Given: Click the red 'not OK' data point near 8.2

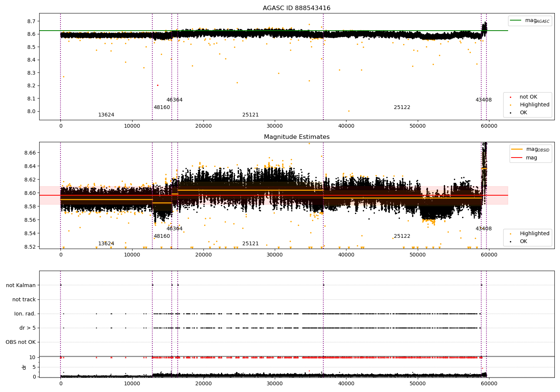Looking at the screenshot, I should (158, 85).
